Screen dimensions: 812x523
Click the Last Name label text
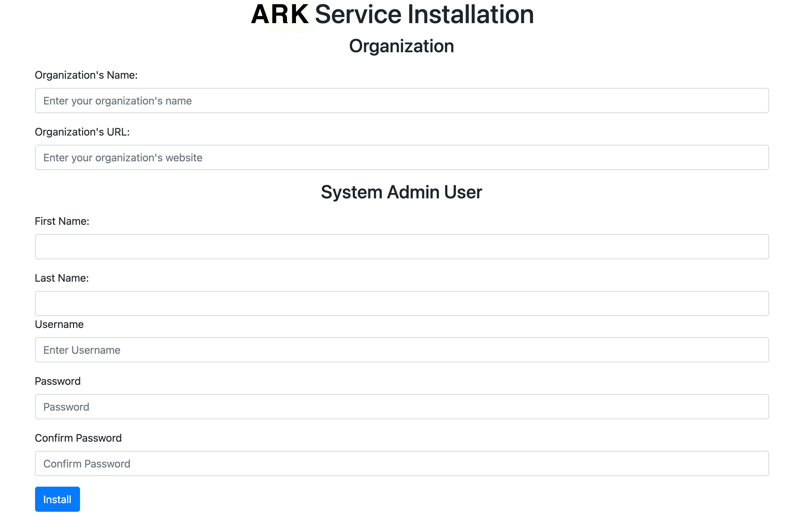[x=61, y=278]
